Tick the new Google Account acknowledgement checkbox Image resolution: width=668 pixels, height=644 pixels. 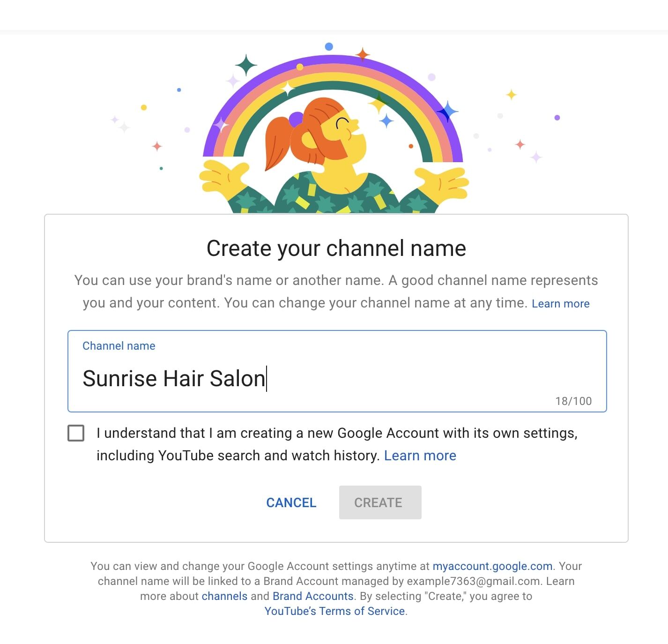point(76,433)
